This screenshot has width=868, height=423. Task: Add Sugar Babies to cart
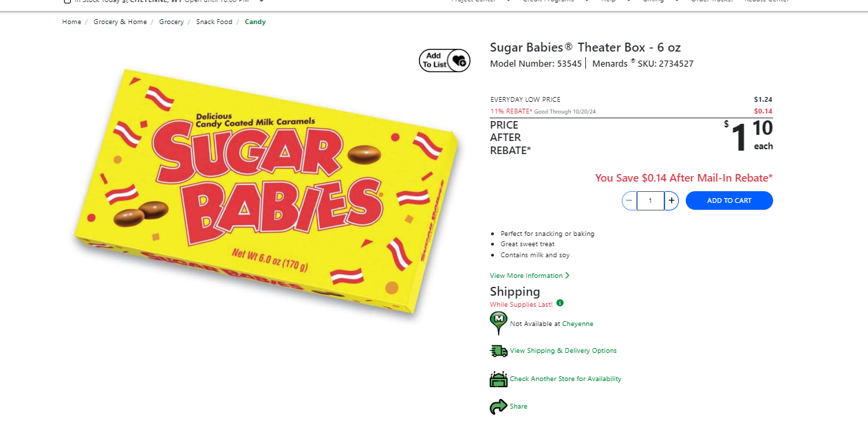click(x=729, y=201)
